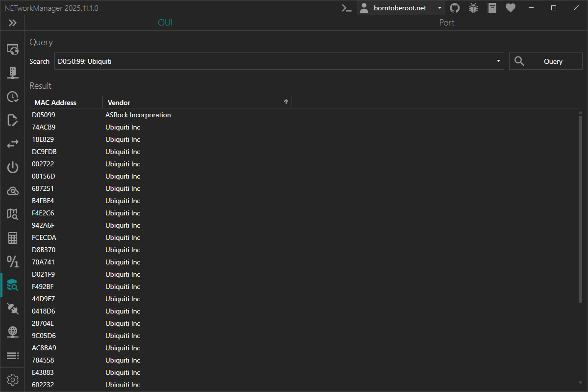The height and width of the screenshot is (392, 588).
Task: Select the OUI tab
Action: 165,23
